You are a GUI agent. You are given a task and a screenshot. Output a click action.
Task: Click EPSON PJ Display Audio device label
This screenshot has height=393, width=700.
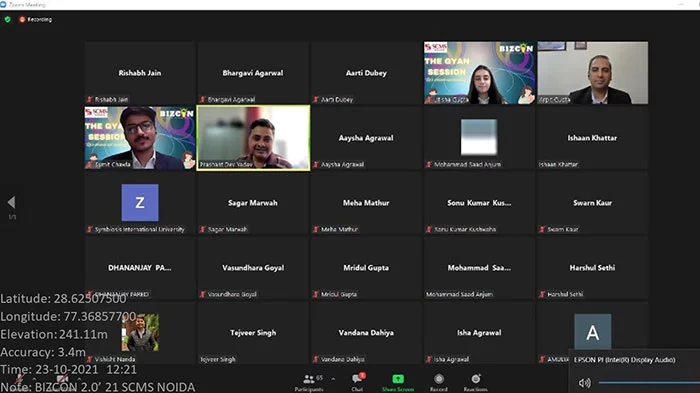[625, 360]
